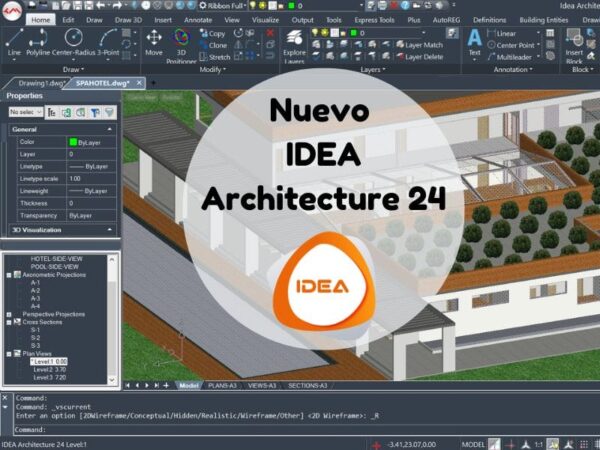The width and height of the screenshot is (600, 450).
Task: Click the tree panel scroll down arrow
Action: coord(112,380)
